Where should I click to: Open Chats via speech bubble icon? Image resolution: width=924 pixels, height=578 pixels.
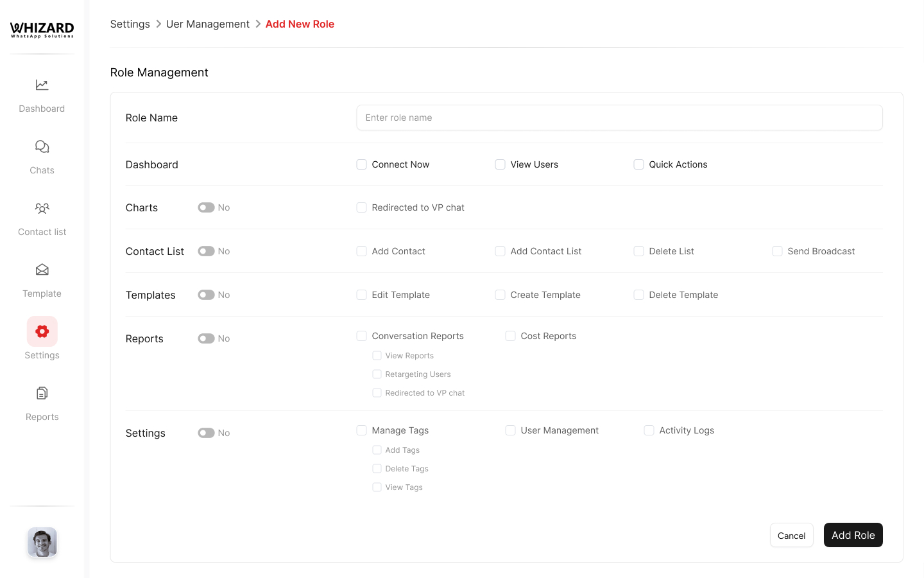click(42, 146)
